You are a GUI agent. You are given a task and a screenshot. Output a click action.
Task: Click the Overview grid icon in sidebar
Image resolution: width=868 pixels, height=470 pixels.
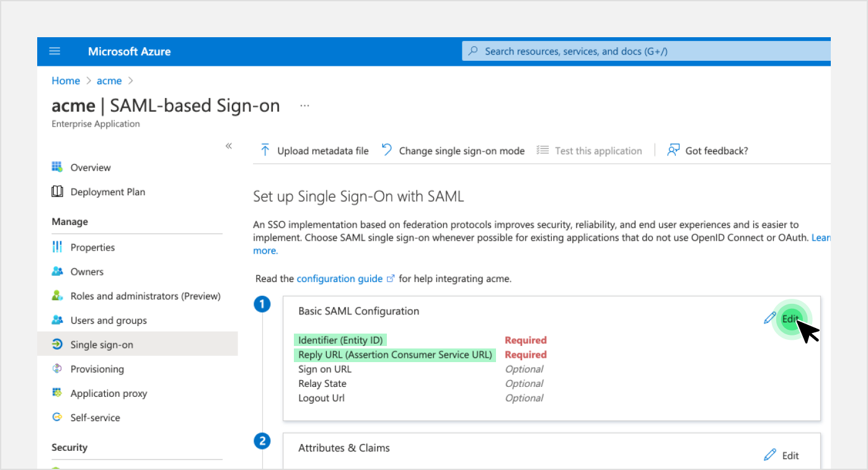[x=57, y=167]
